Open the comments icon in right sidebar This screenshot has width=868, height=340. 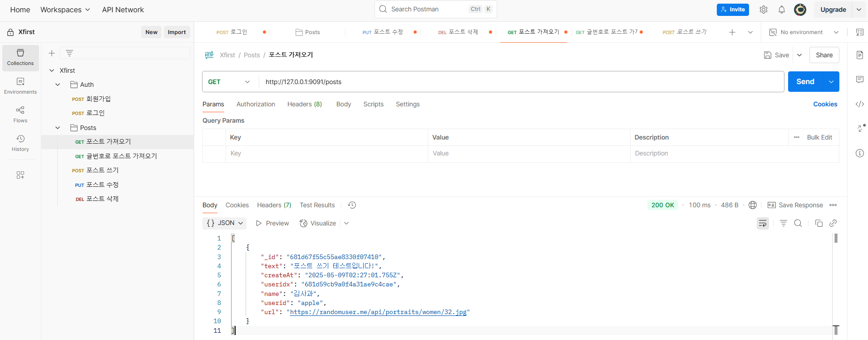[860, 80]
